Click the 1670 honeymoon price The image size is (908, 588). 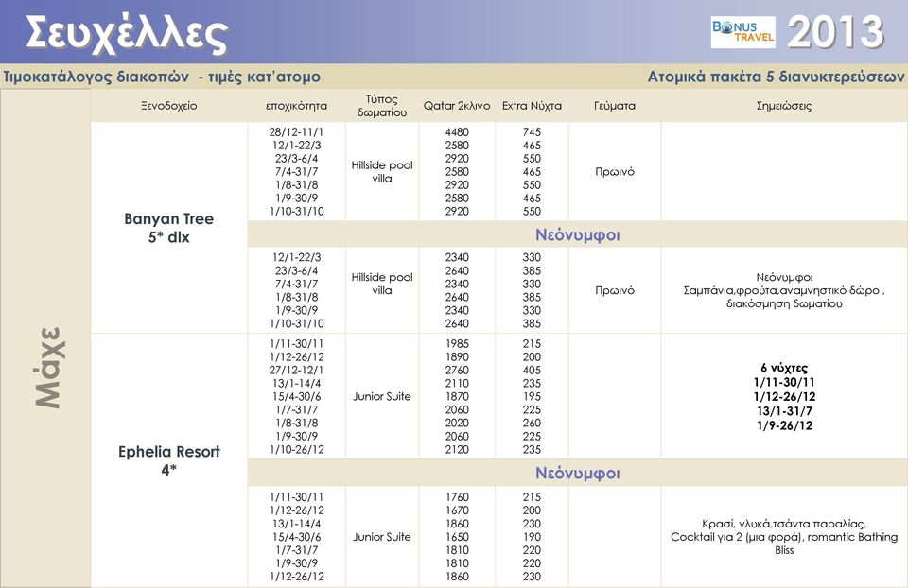pos(456,510)
